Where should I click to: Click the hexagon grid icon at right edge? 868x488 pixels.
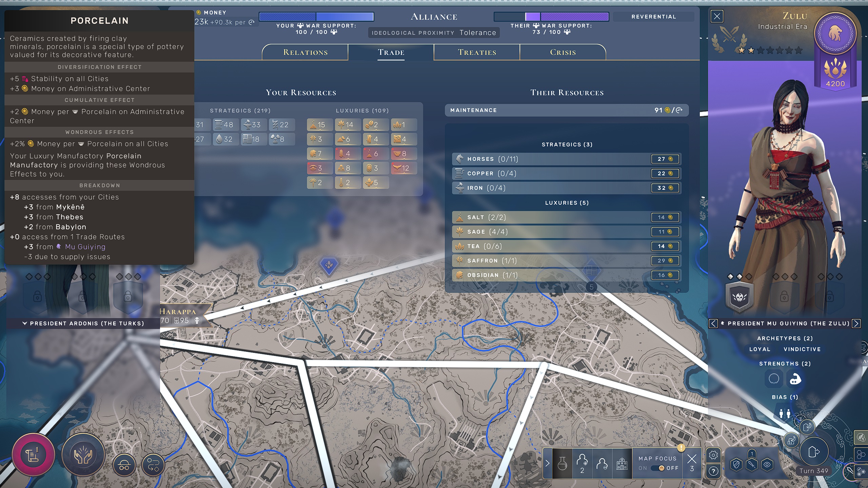(x=861, y=454)
